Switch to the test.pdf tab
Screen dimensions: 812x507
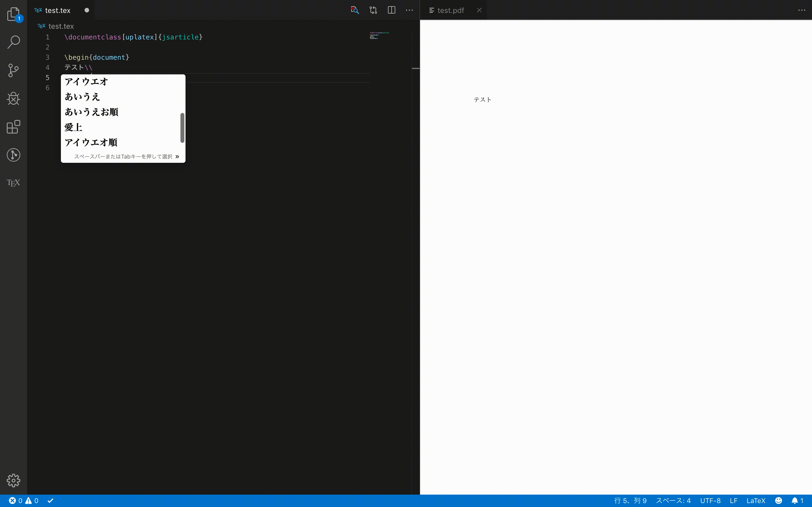coord(450,10)
